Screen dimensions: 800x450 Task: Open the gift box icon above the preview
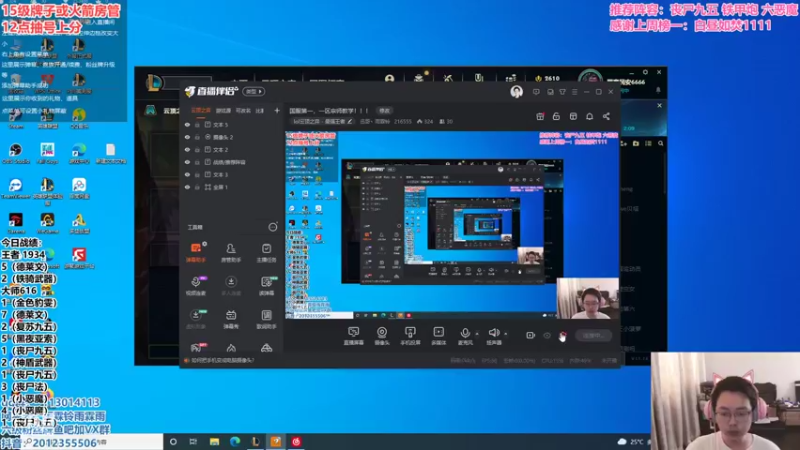540,116
